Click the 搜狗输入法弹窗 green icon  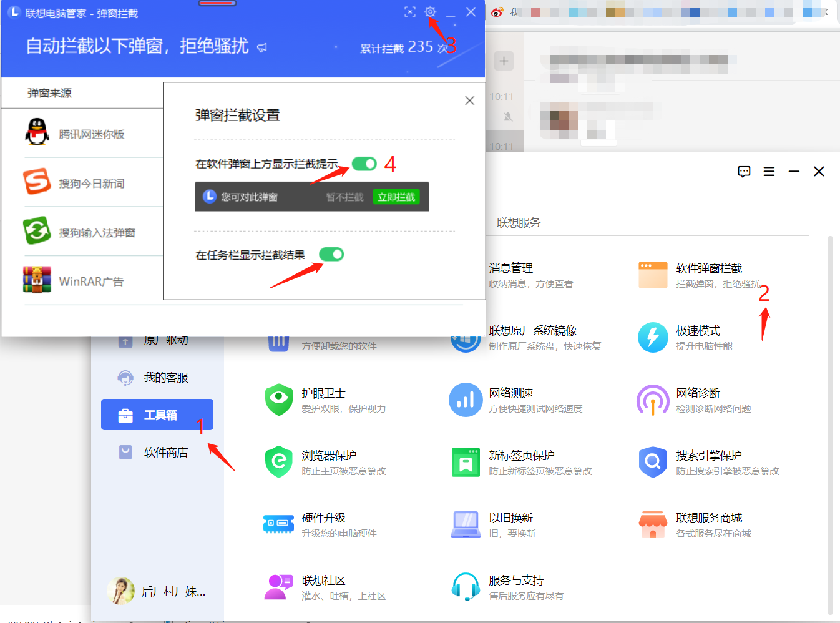[37, 230]
